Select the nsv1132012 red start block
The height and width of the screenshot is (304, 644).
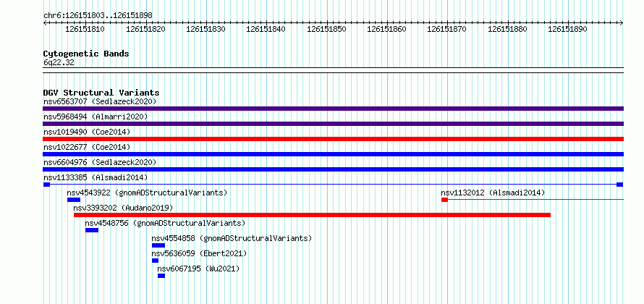(x=444, y=200)
